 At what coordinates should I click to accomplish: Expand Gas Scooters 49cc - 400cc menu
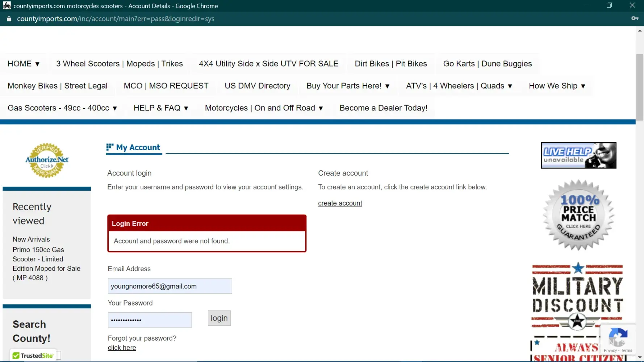tap(62, 108)
